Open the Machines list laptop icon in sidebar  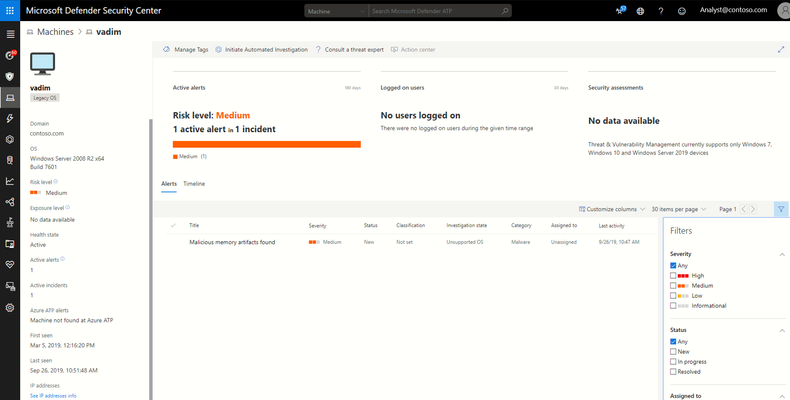pos(10,98)
